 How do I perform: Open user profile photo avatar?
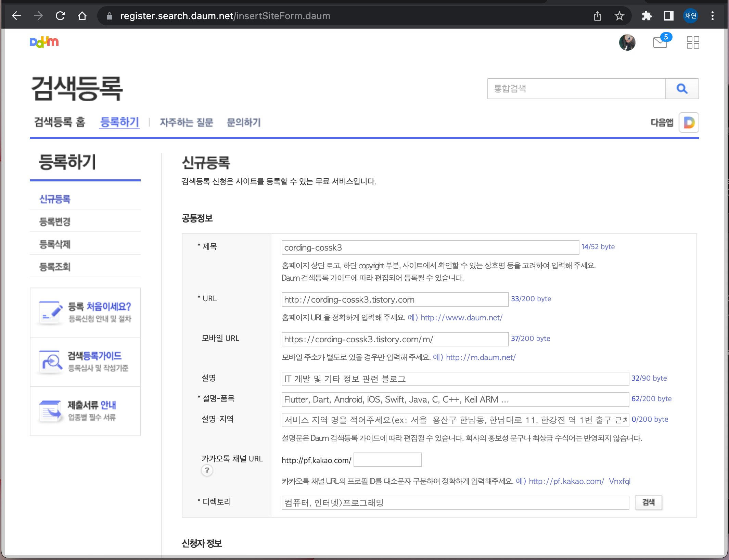pos(627,42)
